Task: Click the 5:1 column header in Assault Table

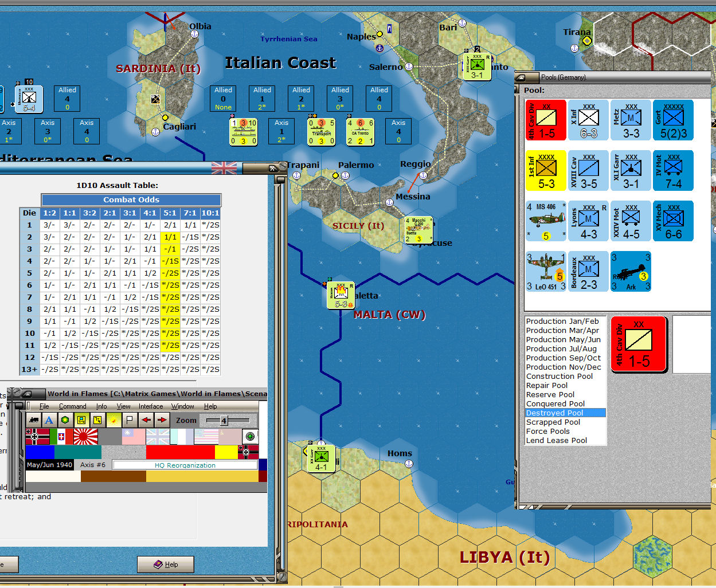Action: coord(170,213)
